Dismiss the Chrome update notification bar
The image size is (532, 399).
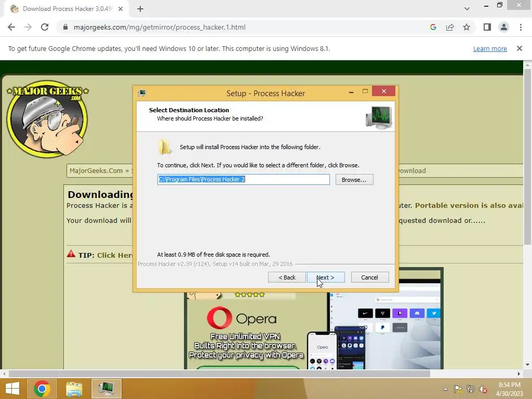click(x=520, y=48)
